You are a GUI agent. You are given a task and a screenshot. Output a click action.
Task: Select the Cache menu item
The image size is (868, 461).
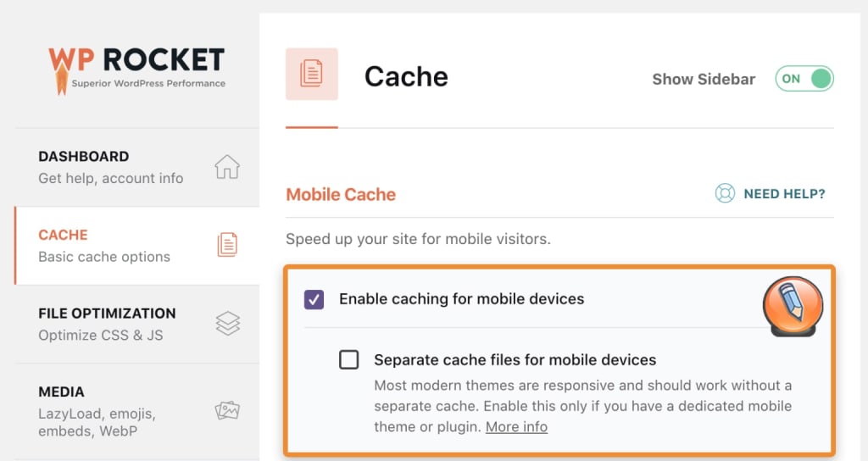(104, 245)
